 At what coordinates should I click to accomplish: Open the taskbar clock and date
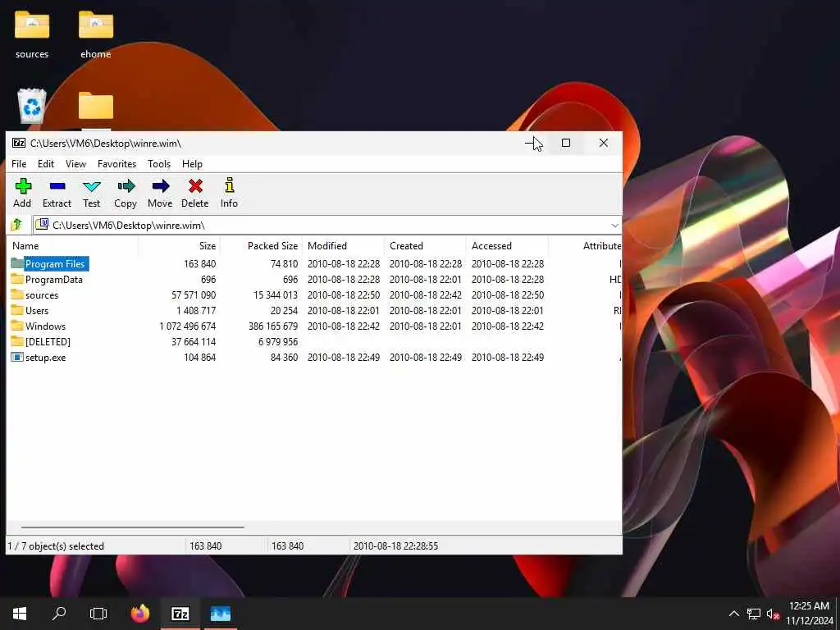point(809,614)
